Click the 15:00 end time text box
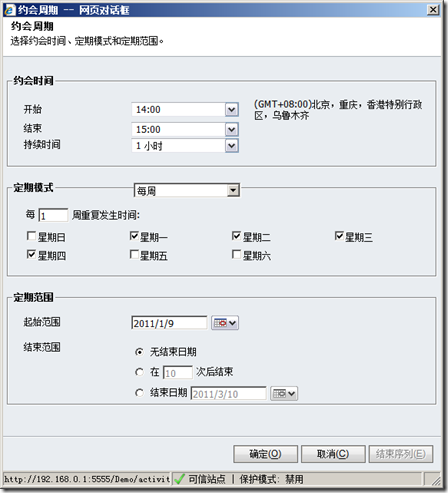Image resolution: width=448 pixels, height=493 pixels. coord(178,129)
